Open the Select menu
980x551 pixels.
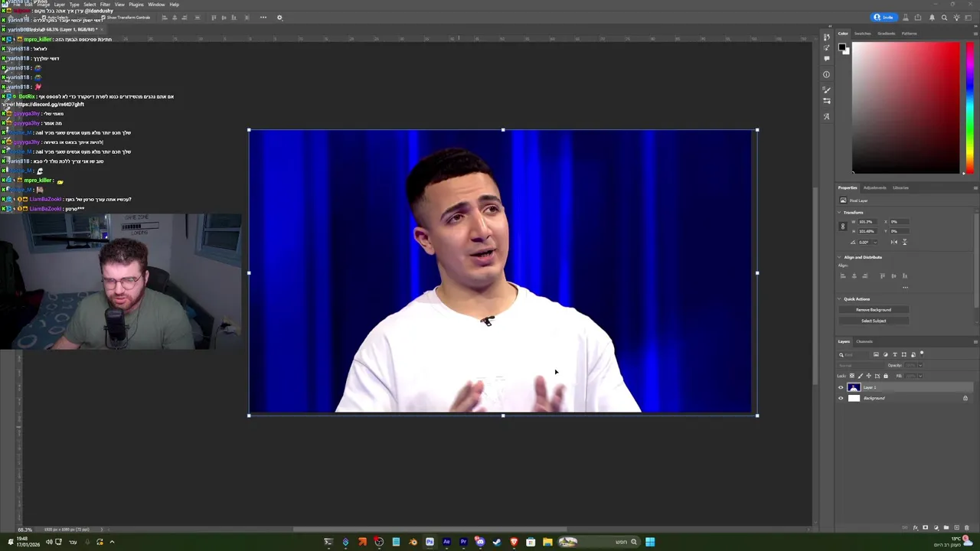click(90, 5)
